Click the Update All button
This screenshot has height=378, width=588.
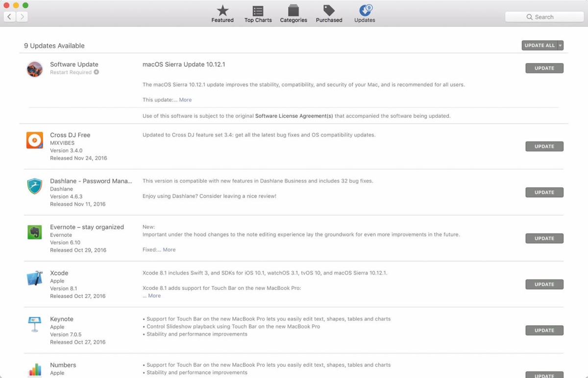(x=539, y=46)
